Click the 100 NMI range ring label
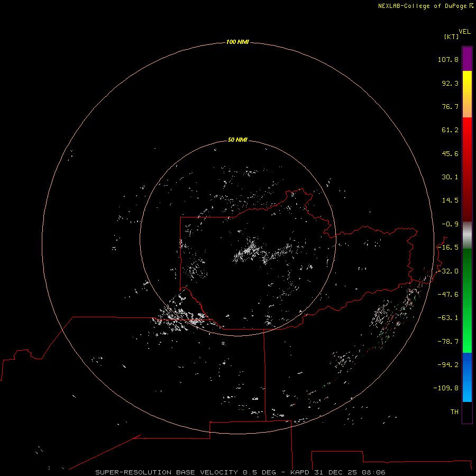Viewport: 476px width, 476px height. click(x=237, y=42)
